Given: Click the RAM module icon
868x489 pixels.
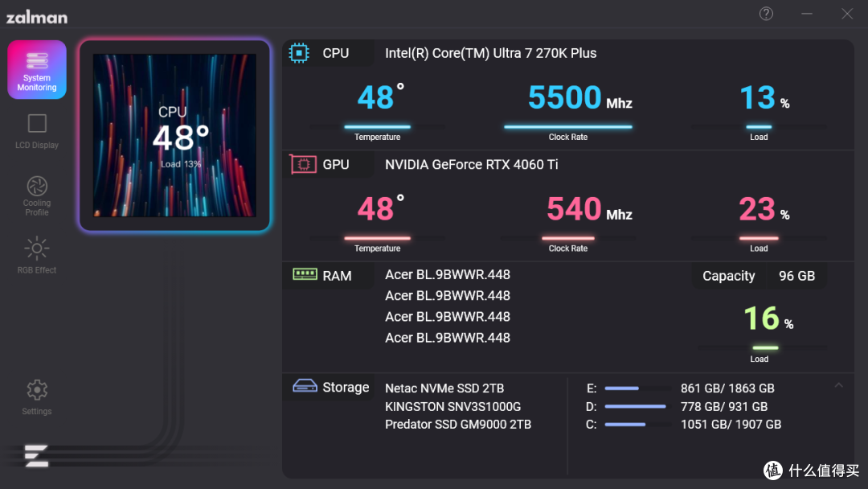Looking at the screenshot, I should click(305, 274).
